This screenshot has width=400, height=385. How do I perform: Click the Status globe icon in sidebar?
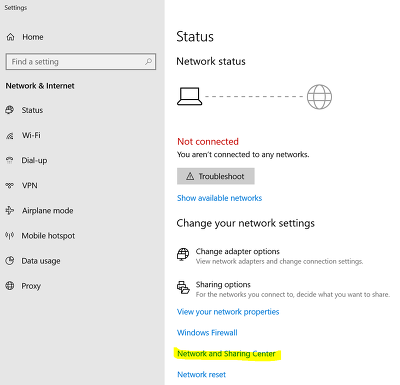pos(10,110)
